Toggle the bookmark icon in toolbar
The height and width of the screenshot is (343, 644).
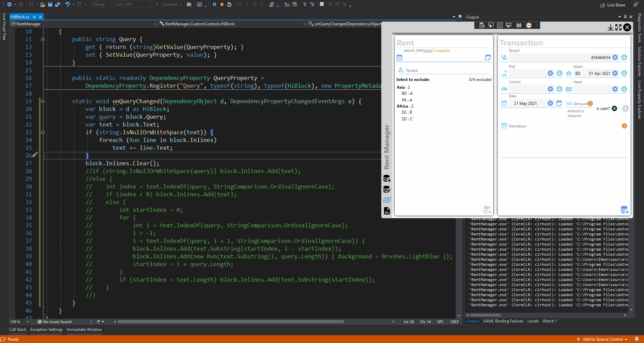click(322, 4)
